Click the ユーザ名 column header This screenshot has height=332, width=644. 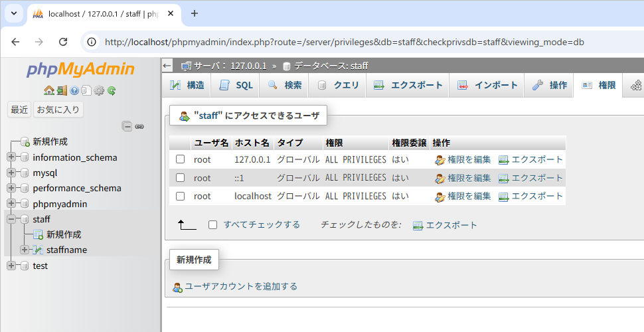[211, 143]
